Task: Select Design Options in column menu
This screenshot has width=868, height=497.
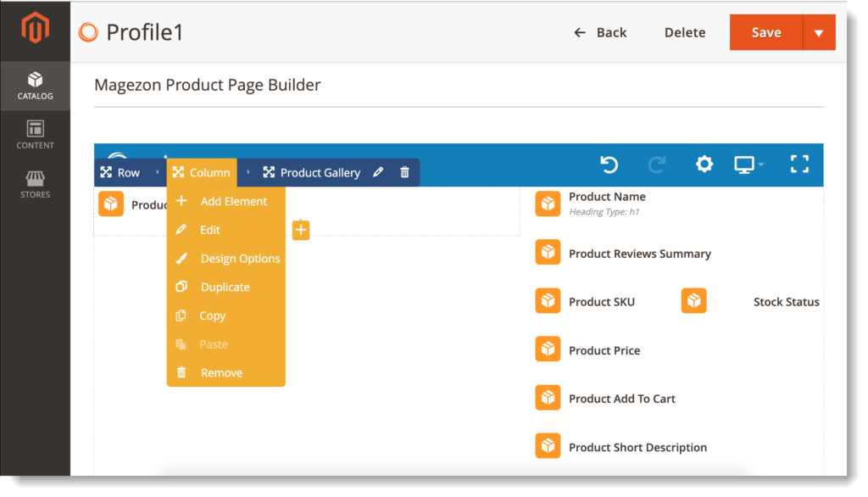Action: click(225, 258)
